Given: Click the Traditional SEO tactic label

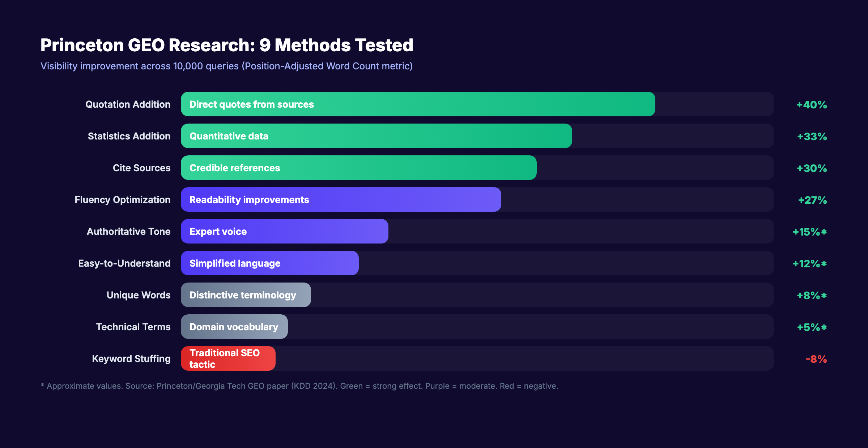Looking at the screenshot, I should pyautogui.click(x=225, y=358).
